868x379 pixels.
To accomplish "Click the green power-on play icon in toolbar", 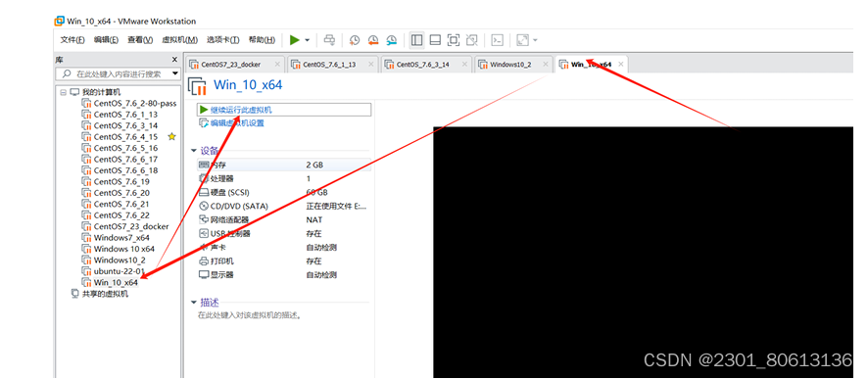I will tap(295, 40).
